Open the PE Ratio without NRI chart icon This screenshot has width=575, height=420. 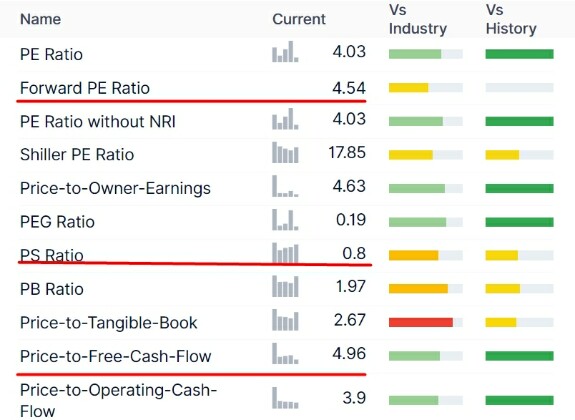(x=285, y=119)
